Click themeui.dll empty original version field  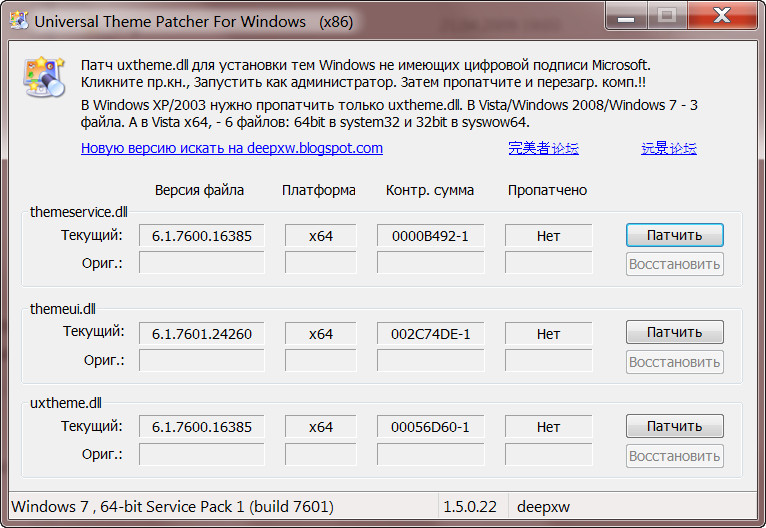click(202, 360)
